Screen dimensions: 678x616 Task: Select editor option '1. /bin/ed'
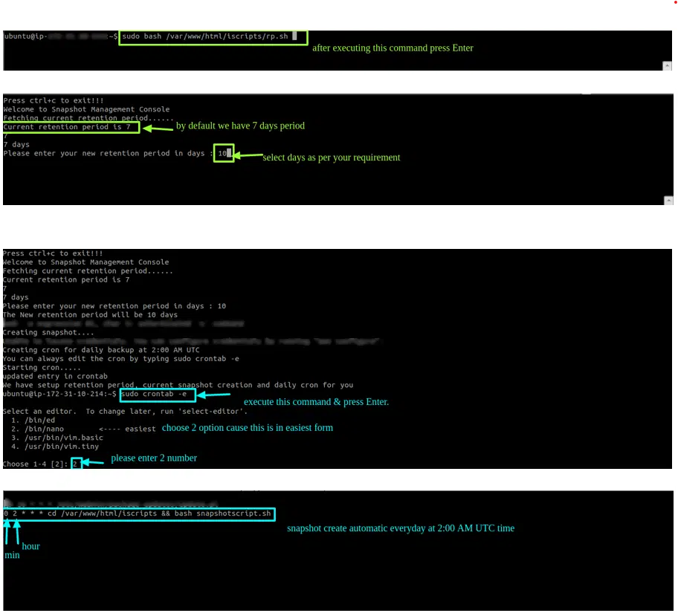click(33, 420)
